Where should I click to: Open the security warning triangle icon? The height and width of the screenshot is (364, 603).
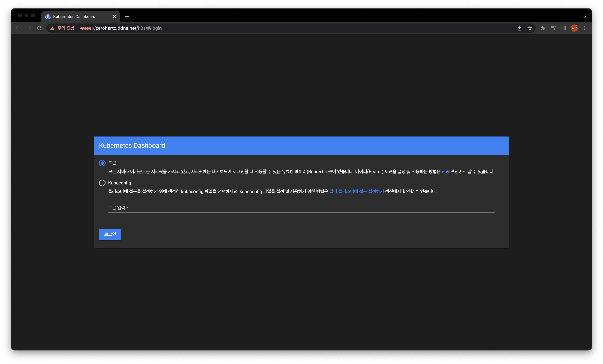coord(52,28)
